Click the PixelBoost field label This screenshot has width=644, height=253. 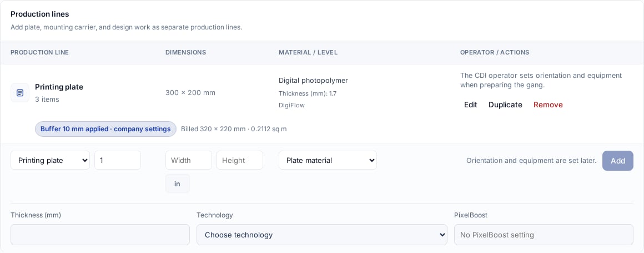(471, 215)
